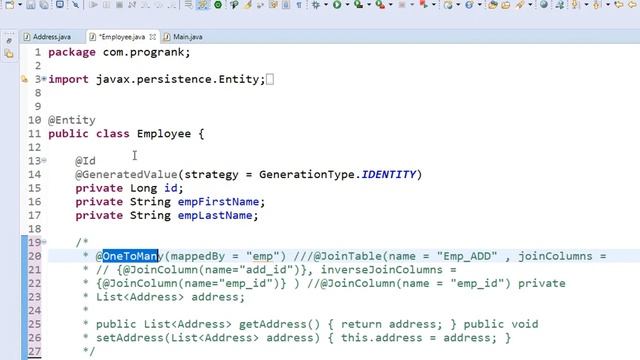Click the Suspend debug icon
Image resolution: width=640 pixels, height=360 pixels.
coord(106,4)
